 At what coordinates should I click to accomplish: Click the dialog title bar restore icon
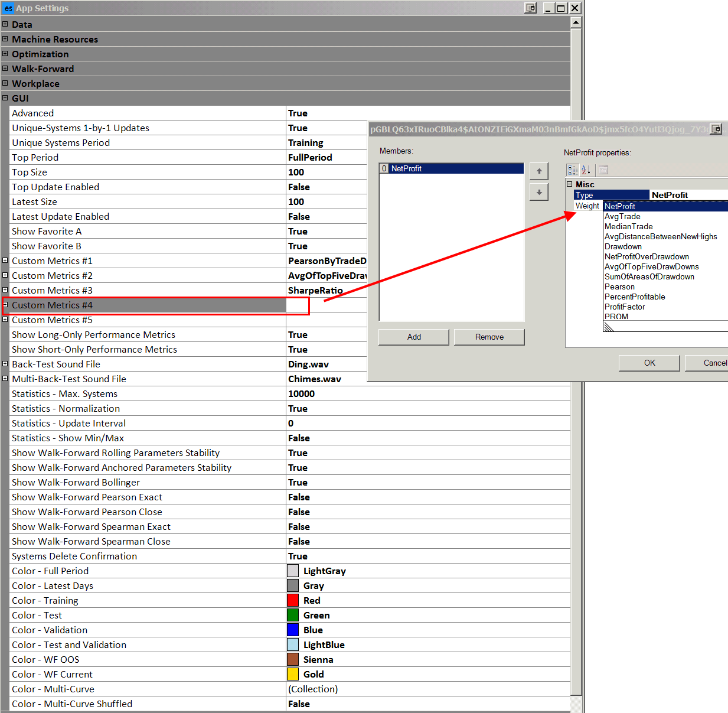[716, 129]
